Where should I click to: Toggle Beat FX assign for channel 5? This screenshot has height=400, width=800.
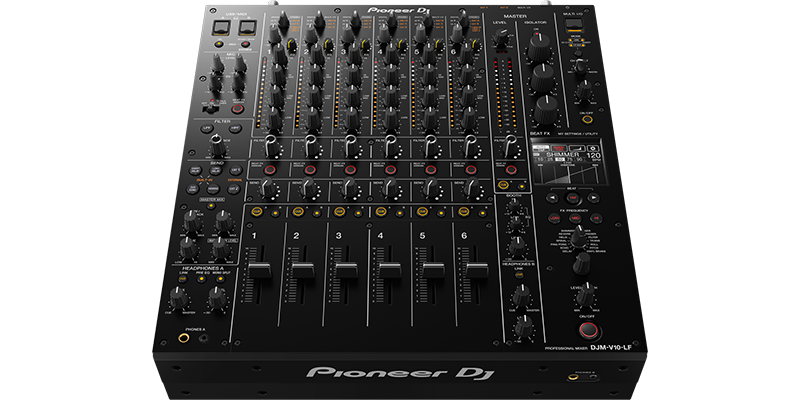[431, 170]
